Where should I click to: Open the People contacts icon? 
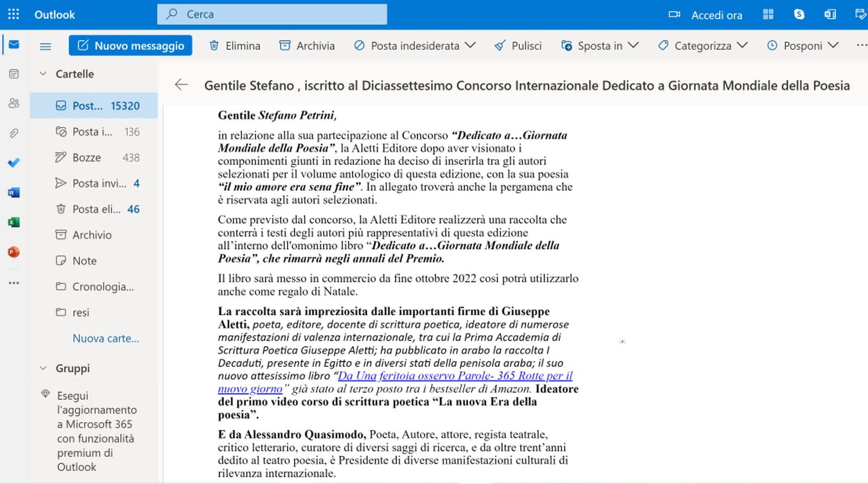pos(14,103)
